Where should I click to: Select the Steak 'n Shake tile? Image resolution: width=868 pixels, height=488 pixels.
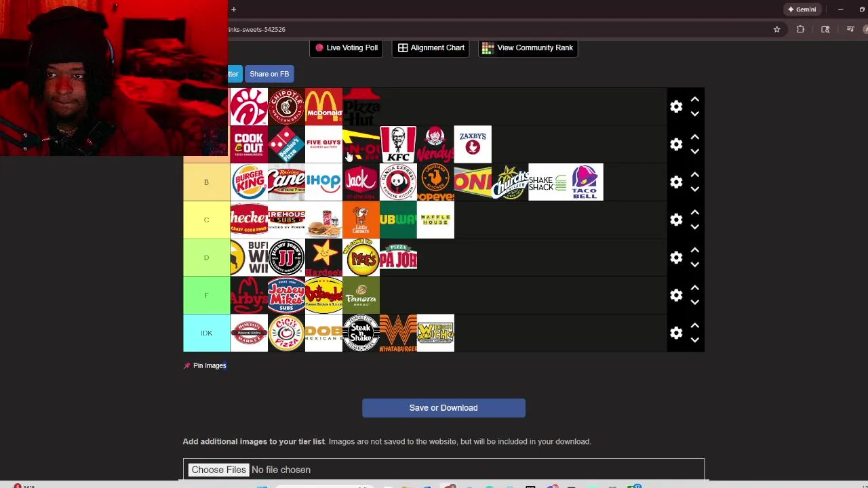tap(361, 333)
